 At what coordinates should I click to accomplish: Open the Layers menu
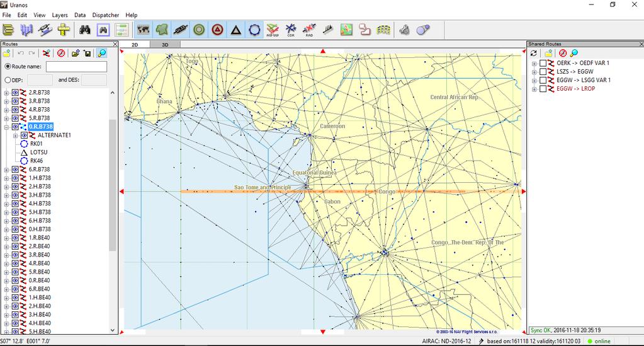[x=60, y=15]
